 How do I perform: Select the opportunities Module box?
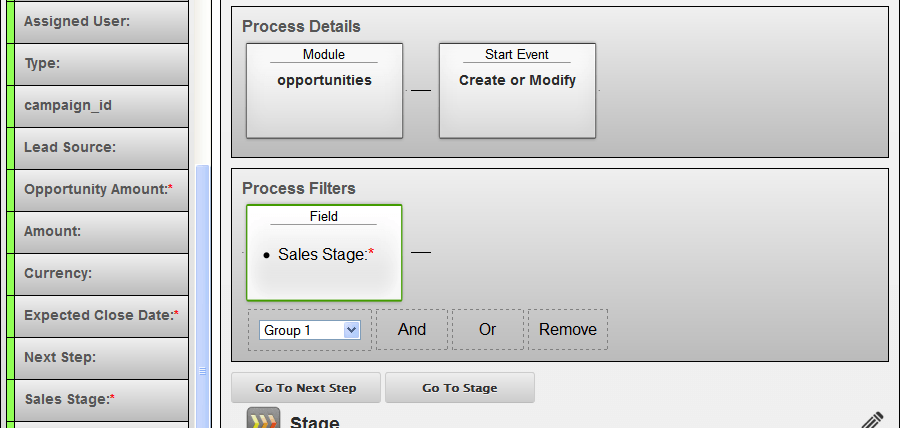click(x=324, y=91)
